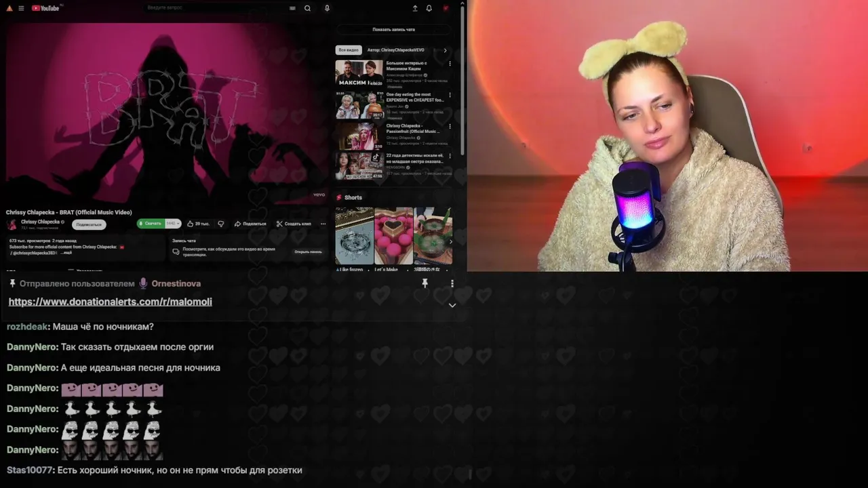Viewport: 868px width, 488px height.
Task: Open 'One day eating the most EXPENSIVE' thumbnail
Action: (359, 105)
